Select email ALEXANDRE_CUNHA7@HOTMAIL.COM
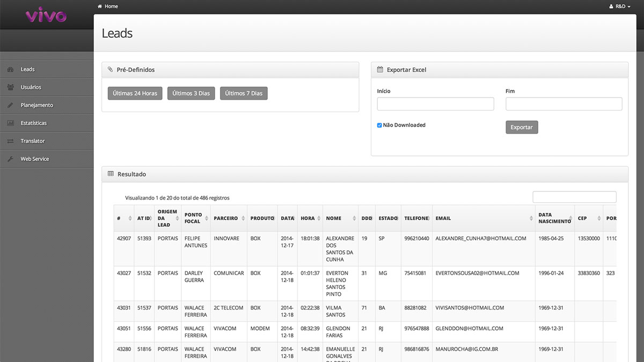This screenshot has height=362, width=644. 481,238
